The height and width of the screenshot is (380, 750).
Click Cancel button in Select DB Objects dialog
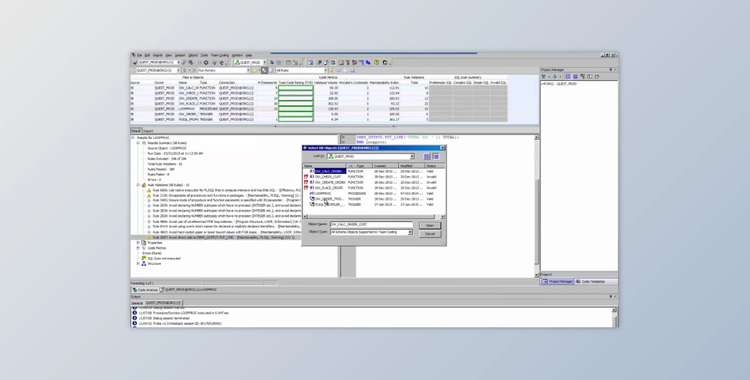coord(430,234)
